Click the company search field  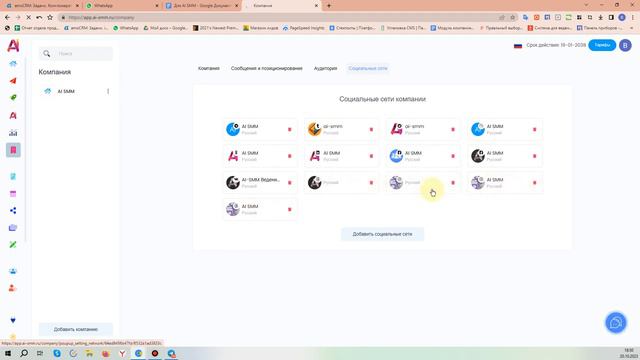76,53
